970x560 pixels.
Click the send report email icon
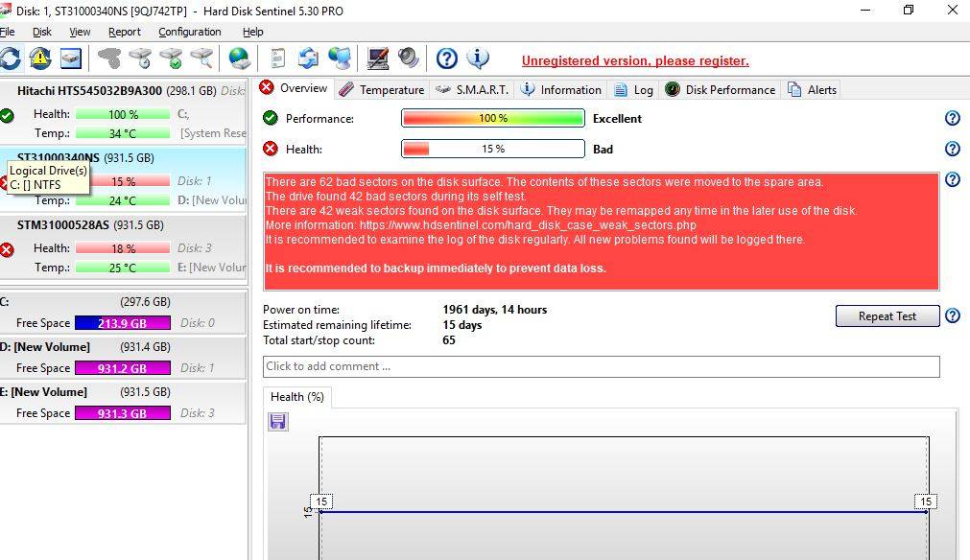(x=308, y=58)
